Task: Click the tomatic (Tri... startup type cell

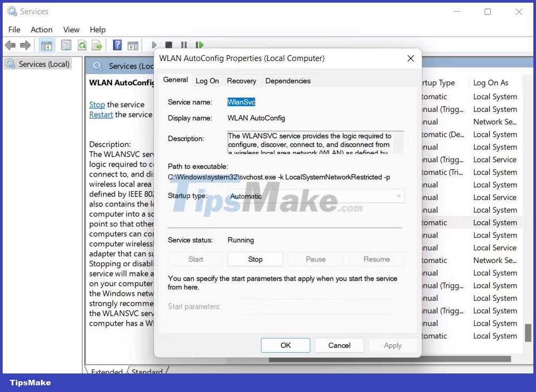Action: point(443,172)
